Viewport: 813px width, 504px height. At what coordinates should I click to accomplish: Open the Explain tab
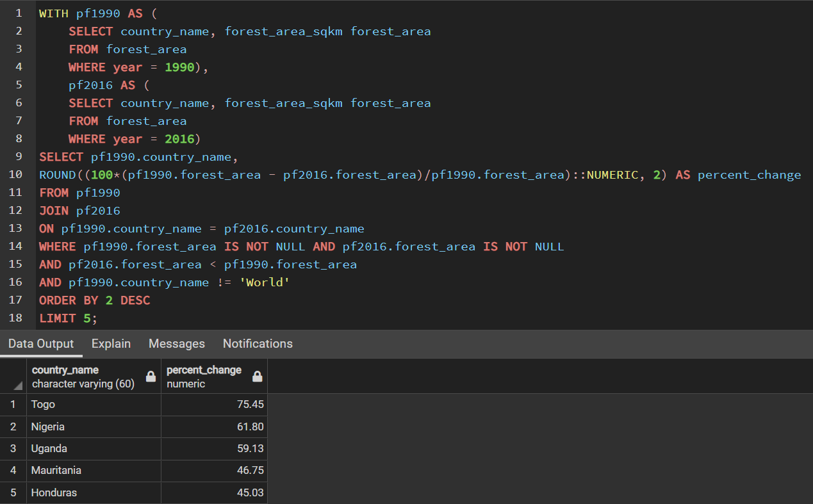(x=111, y=344)
